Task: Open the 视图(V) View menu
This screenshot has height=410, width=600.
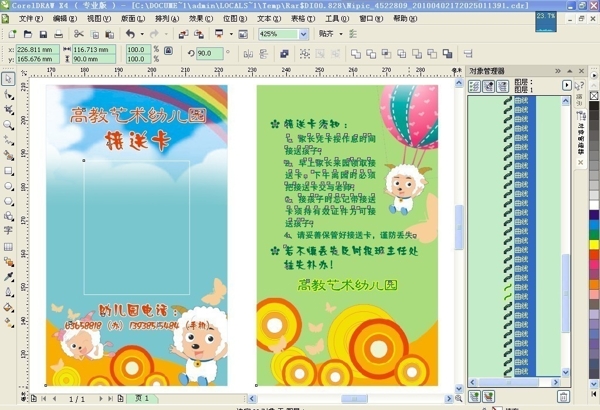Action: point(99,18)
